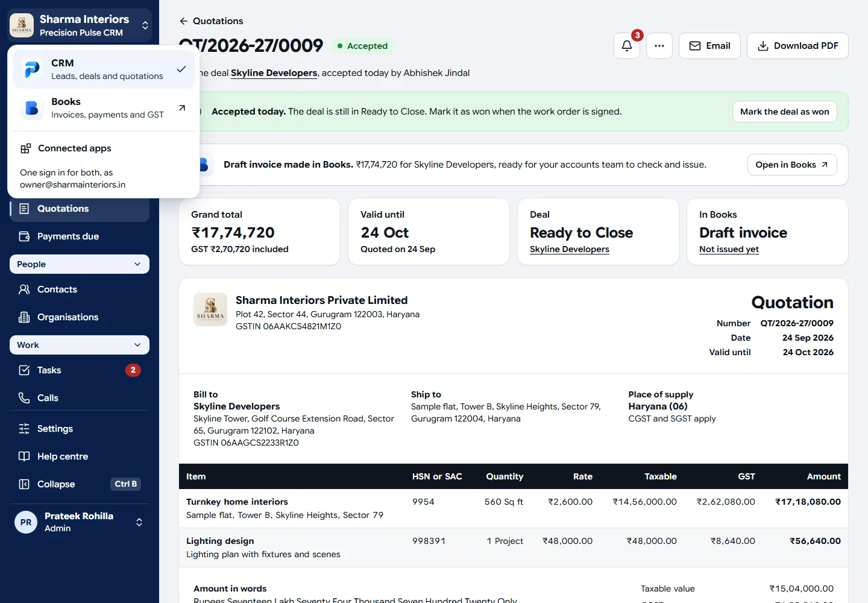The image size is (868, 603).
Task: Click Skyline Developers link in Deal card
Action: click(x=570, y=249)
